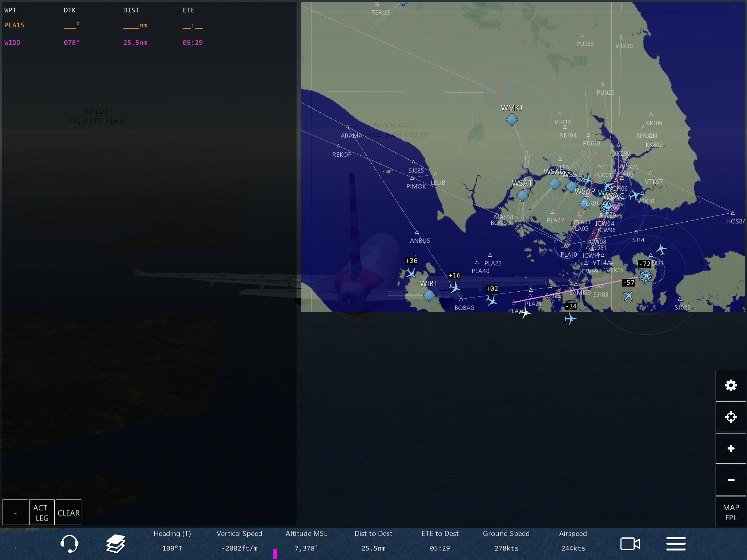Click the dash remove waypoint button
The image size is (747, 560).
coord(15,513)
